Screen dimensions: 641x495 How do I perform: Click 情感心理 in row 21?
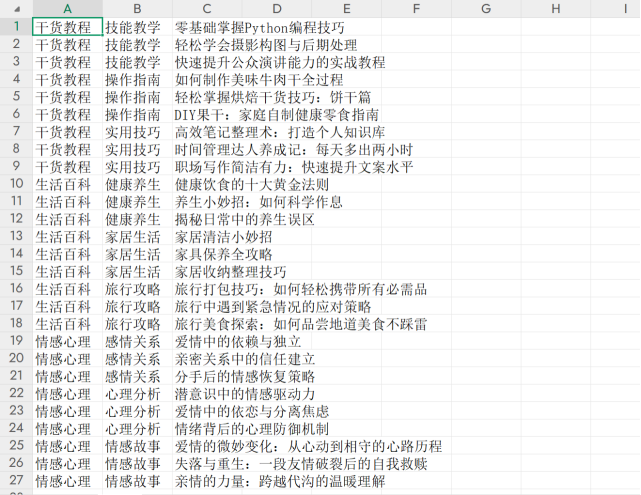63,376
